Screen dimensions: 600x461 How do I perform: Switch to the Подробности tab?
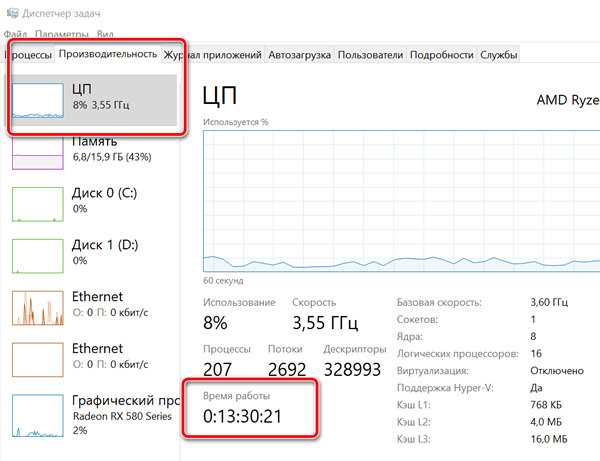pos(441,55)
